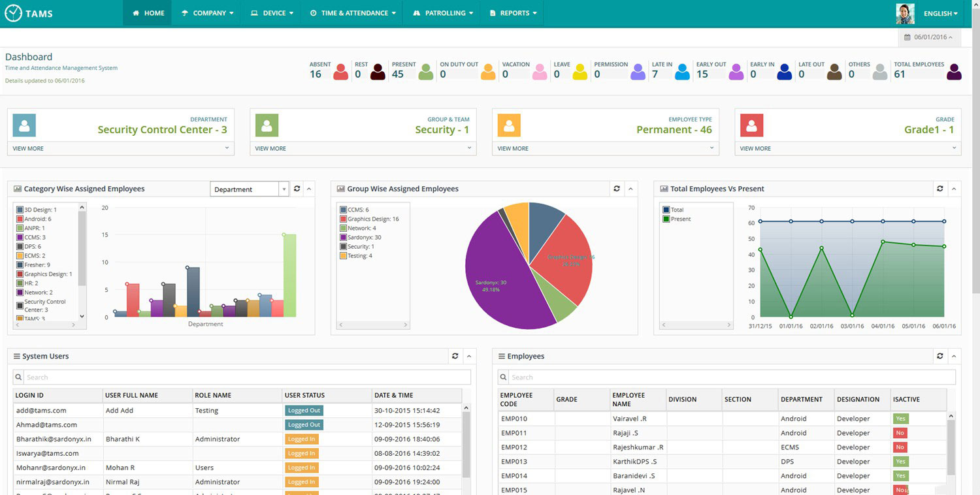The width and height of the screenshot is (980, 495).
Task: Toggle the Total series legend checkbox
Action: [666, 210]
